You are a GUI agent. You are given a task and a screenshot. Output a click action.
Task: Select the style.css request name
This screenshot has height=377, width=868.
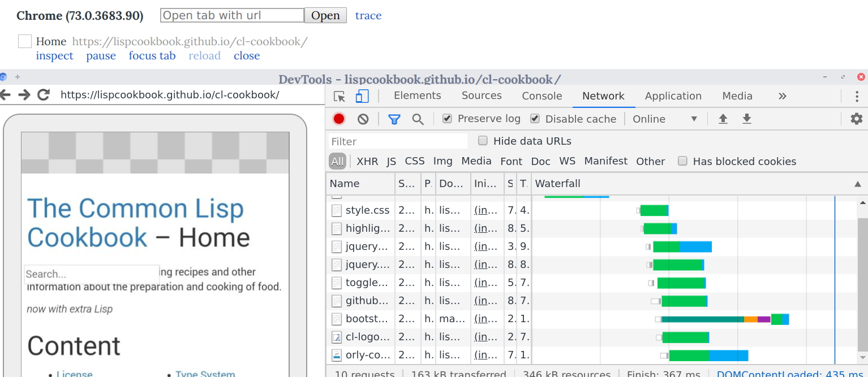point(368,210)
